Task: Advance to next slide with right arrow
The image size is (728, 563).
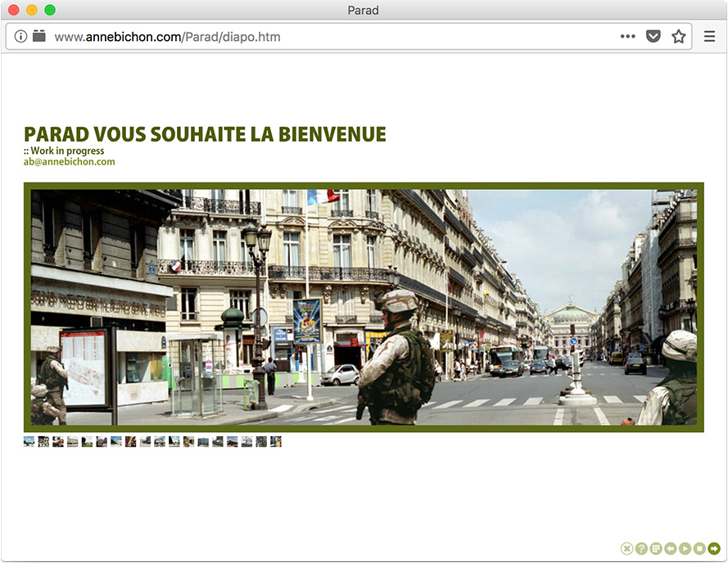Action: (x=714, y=548)
